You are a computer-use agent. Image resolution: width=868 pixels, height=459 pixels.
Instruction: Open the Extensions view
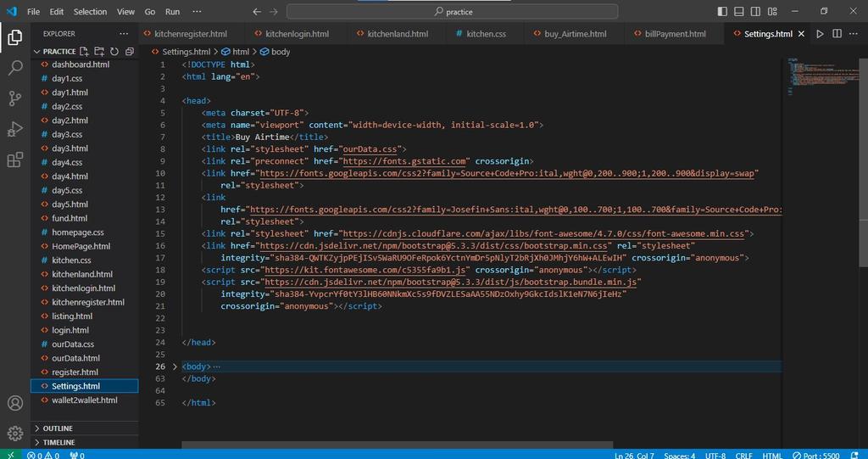click(15, 160)
